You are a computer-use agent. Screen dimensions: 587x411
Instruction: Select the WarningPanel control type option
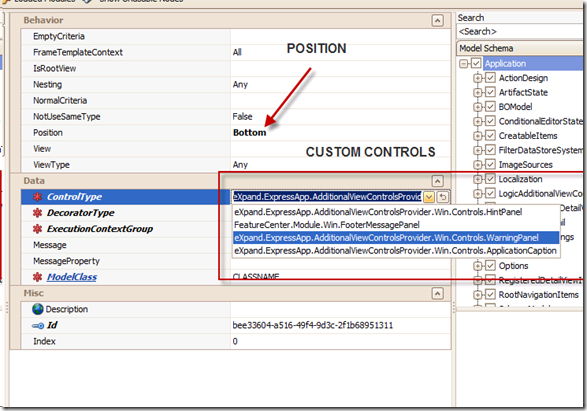click(396, 238)
